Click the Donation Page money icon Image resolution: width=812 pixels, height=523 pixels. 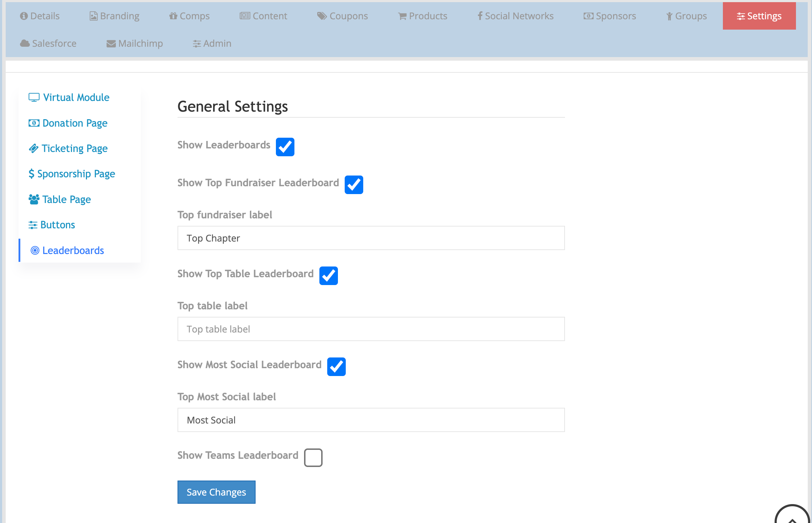34,123
